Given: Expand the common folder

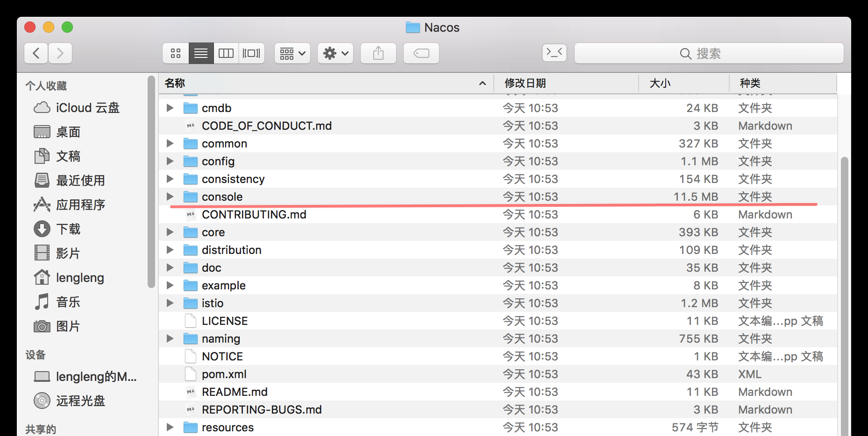Looking at the screenshot, I should pos(170,143).
